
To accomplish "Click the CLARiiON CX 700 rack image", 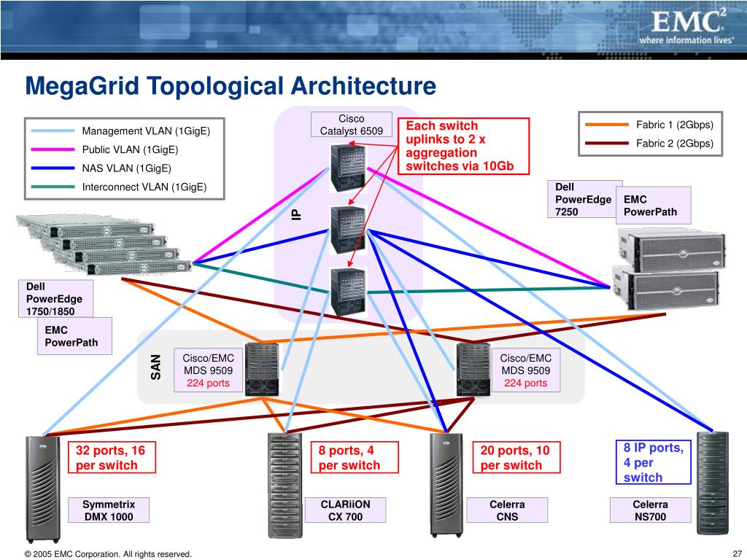I will coord(285,486).
